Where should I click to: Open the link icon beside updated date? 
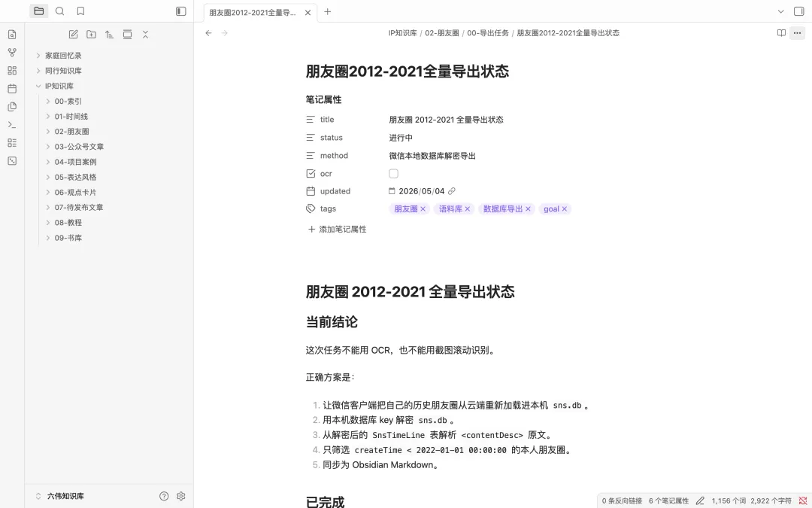(452, 191)
